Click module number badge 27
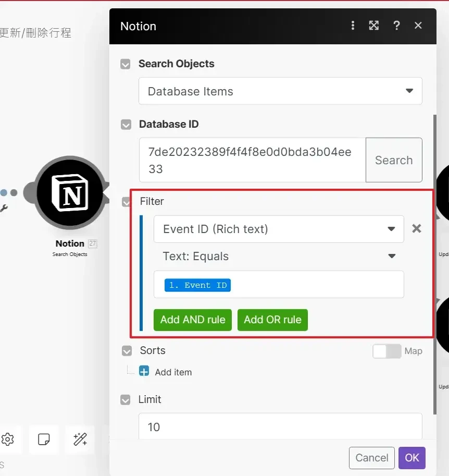 (93, 243)
